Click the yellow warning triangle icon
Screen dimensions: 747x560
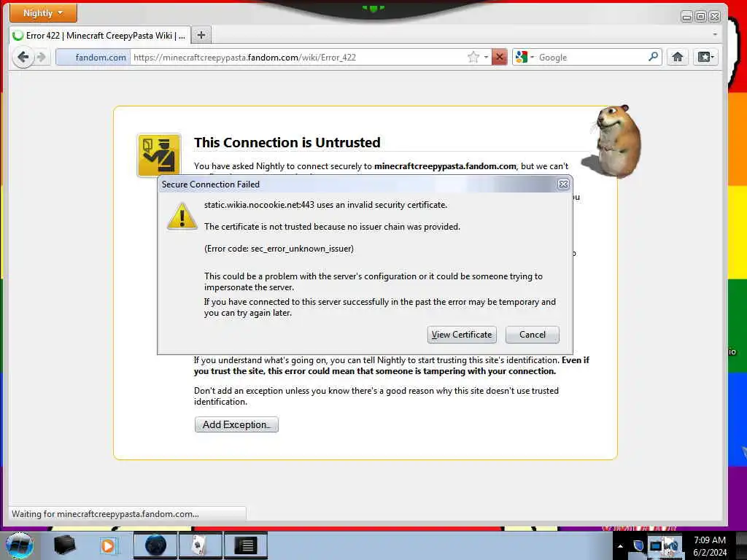point(182,216)
